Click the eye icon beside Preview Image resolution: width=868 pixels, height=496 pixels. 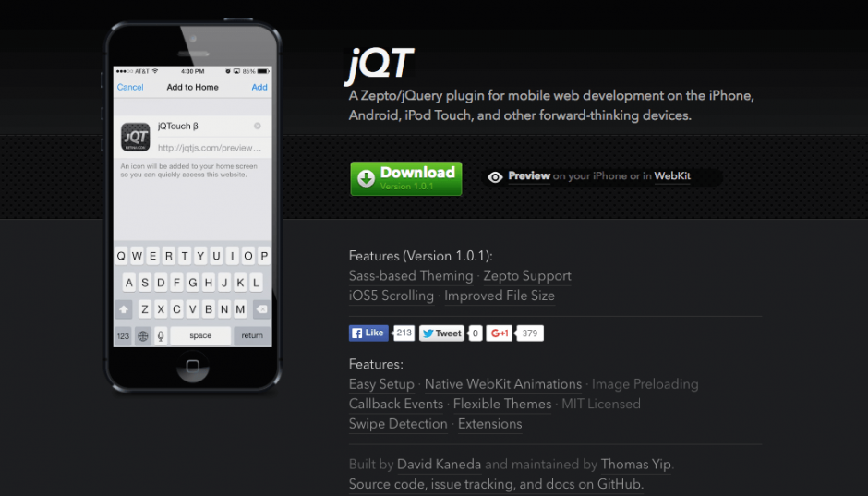point(495,176)
